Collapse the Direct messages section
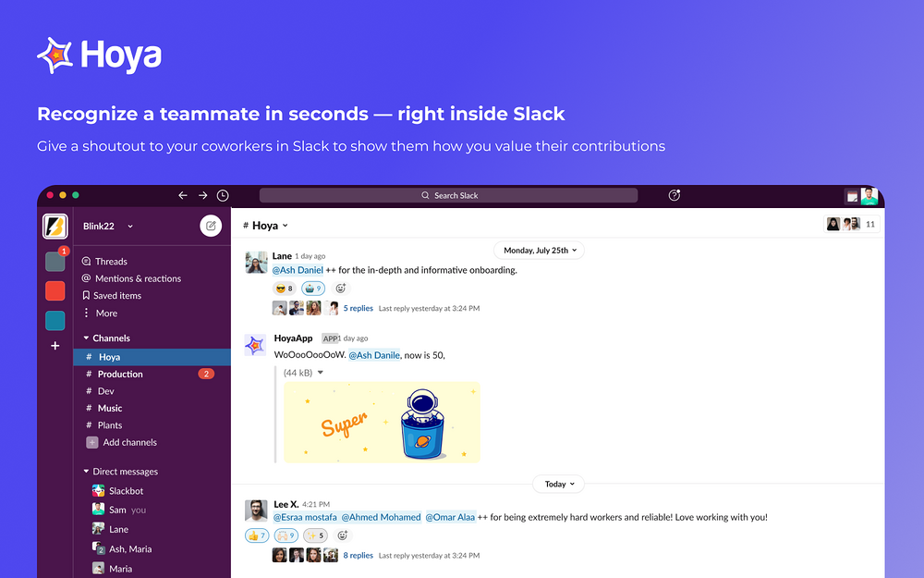Image resolution: width=924 pixels, height=578 pixels. click(x=86, y=472)
